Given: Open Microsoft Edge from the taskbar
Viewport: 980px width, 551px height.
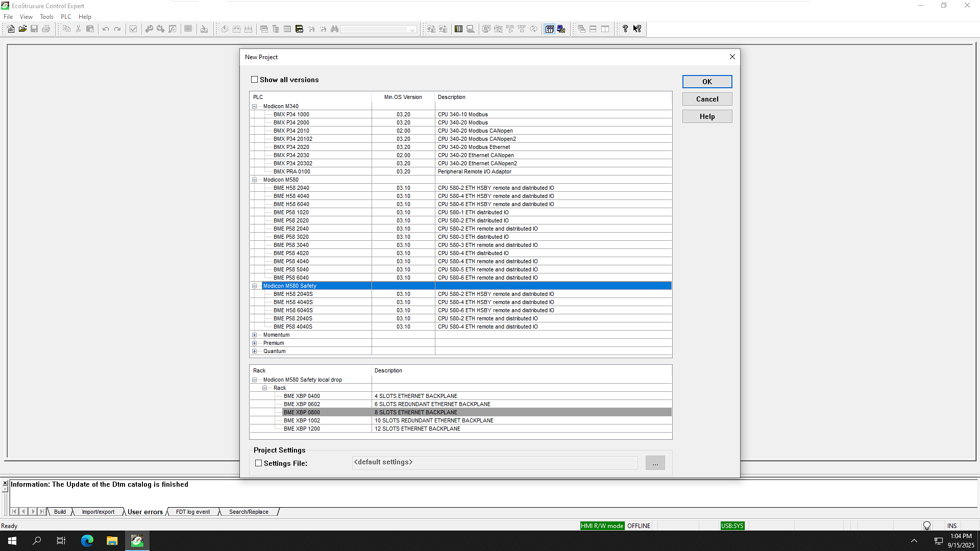Looking at the screenshot, I should point(87,541).
